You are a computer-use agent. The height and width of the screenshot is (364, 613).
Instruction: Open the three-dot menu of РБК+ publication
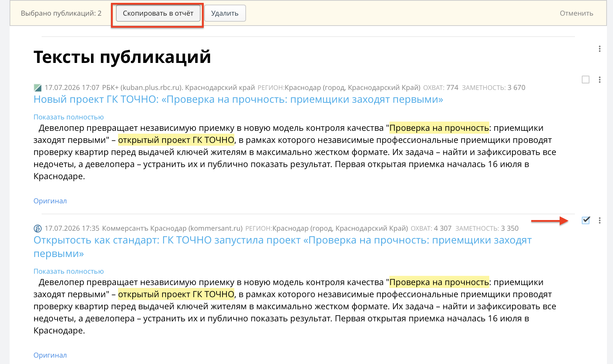599,80
